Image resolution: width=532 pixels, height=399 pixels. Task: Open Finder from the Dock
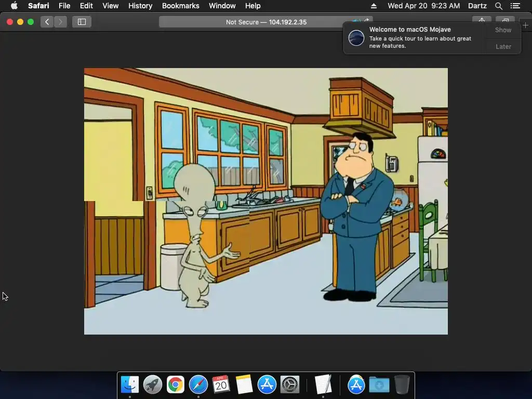point(129,384)
